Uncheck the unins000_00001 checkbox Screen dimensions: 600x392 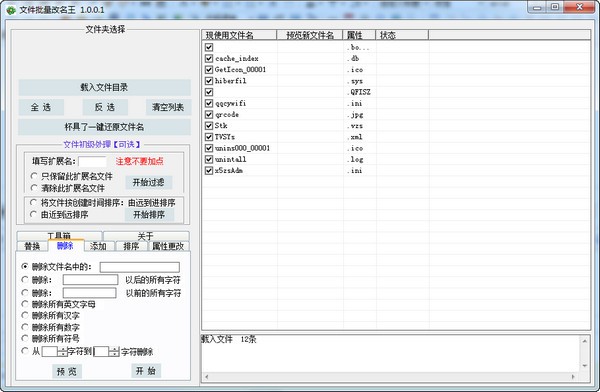pos(209,148)
